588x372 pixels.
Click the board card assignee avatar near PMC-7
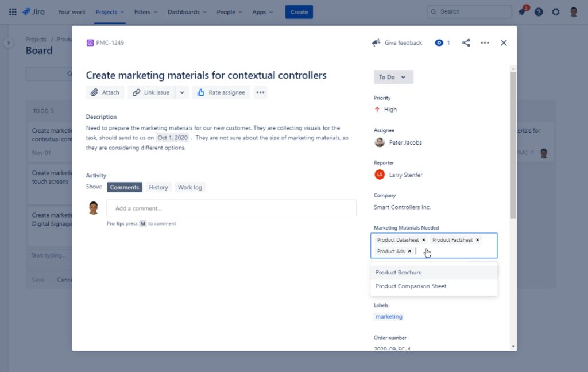coord(544,153)
